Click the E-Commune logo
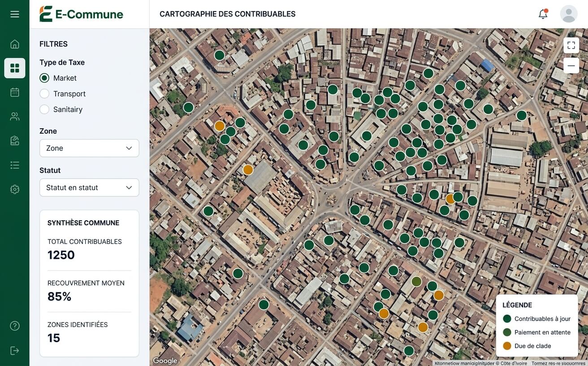Image resolution: width=588 pixels, height=366 pixels. tap(81, 14)
